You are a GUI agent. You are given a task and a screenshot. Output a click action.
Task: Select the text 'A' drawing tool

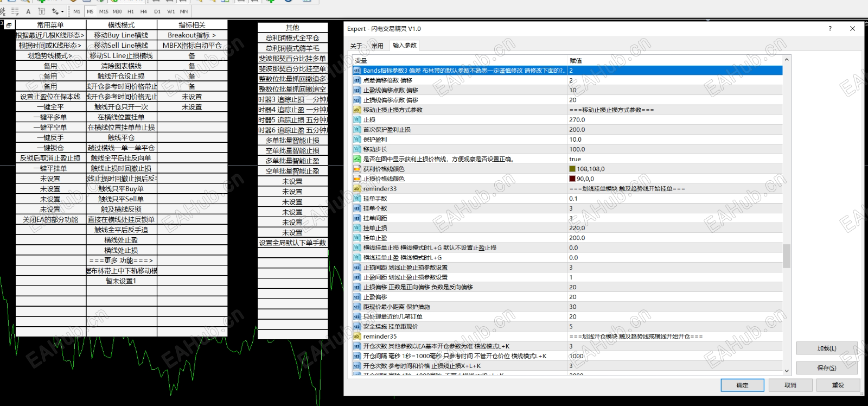[28, 11]
